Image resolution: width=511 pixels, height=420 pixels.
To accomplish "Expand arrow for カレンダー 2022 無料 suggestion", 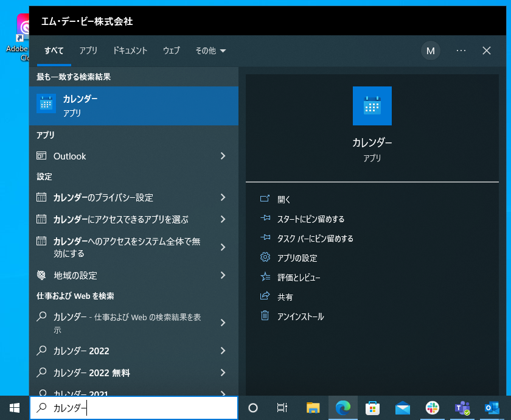I will point(223,373).
